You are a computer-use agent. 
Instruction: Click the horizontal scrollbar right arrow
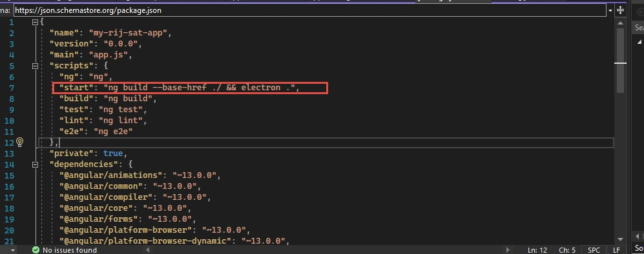click(x=508, y=249)
